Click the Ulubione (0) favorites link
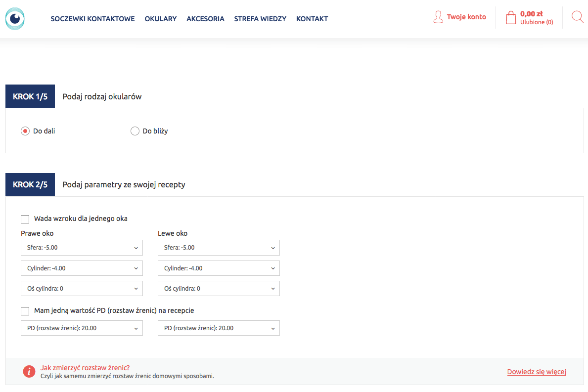588x392 pixels. (x=537, y=22)
